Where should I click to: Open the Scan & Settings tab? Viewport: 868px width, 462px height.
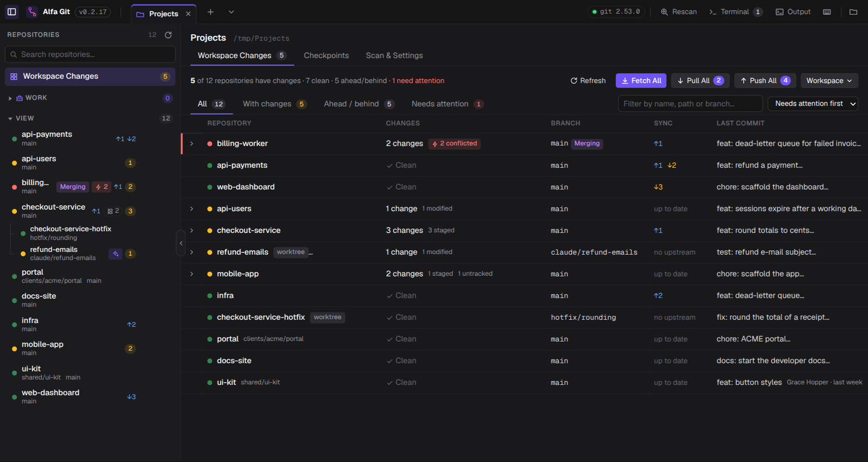394,55
